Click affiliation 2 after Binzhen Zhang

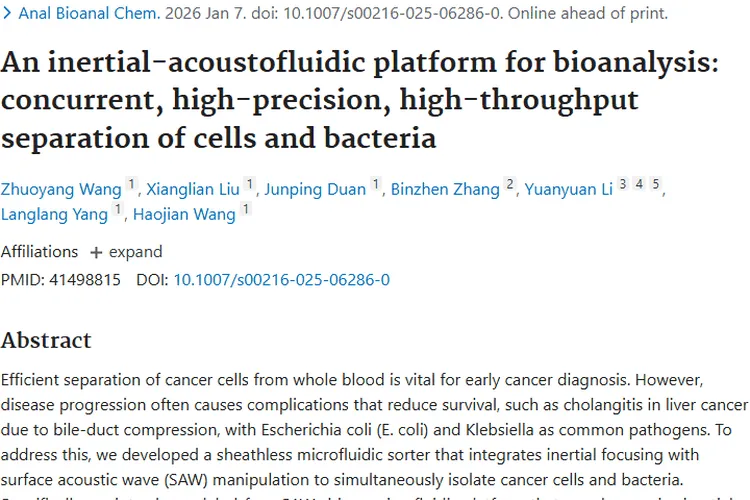pos(510,185)
